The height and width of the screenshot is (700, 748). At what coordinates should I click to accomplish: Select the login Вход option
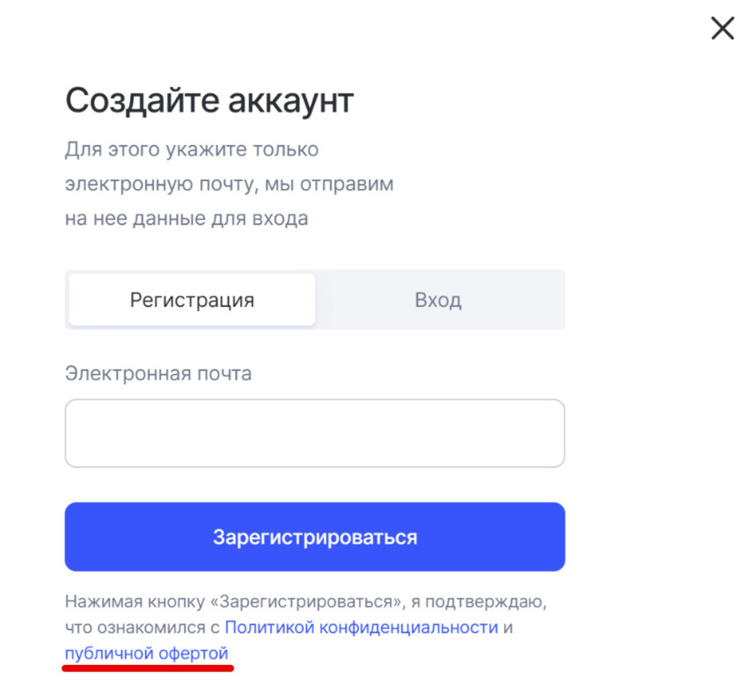[438, 300]
